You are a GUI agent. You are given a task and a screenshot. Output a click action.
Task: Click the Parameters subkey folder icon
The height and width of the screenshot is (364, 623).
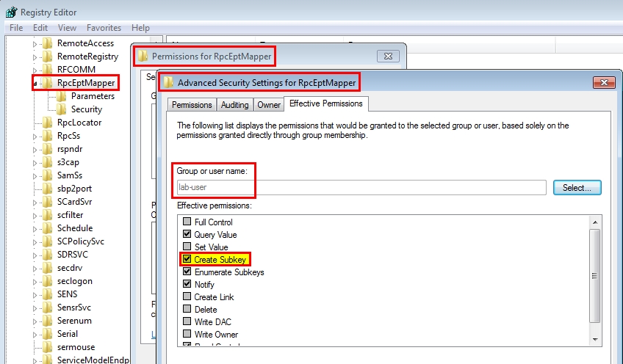[x=62, y=96]
